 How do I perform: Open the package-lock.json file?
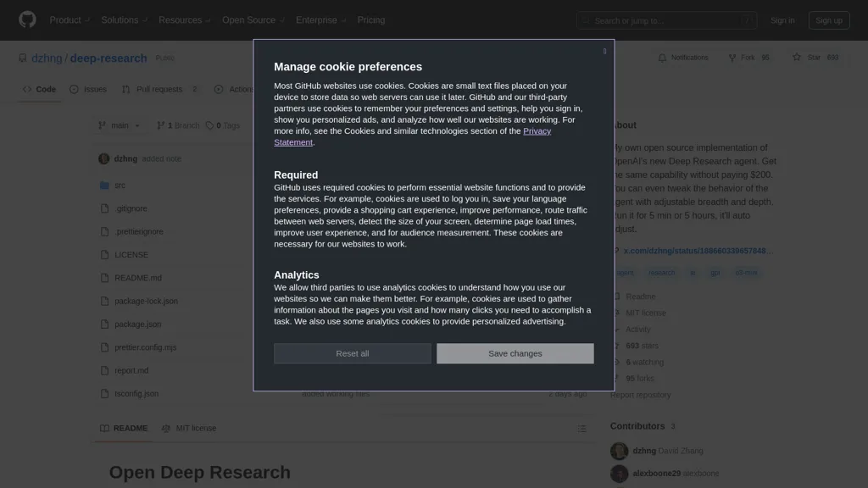146,301
